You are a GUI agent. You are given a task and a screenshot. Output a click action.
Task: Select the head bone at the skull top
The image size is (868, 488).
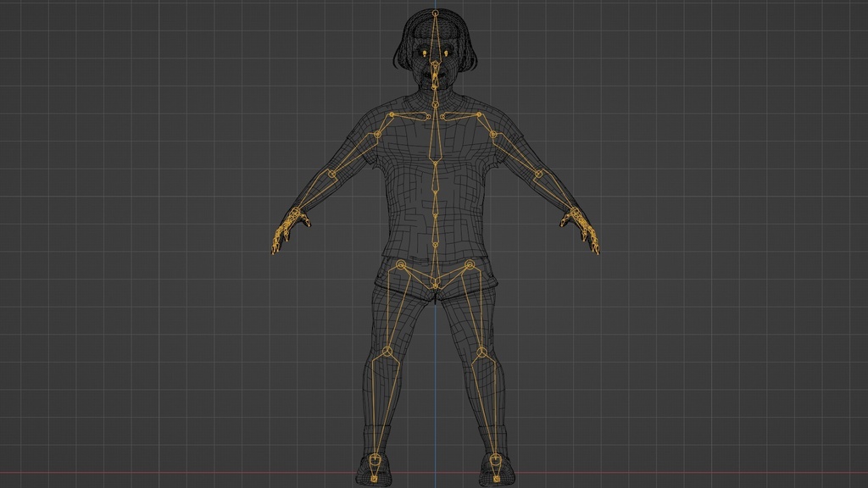point(434,13)
